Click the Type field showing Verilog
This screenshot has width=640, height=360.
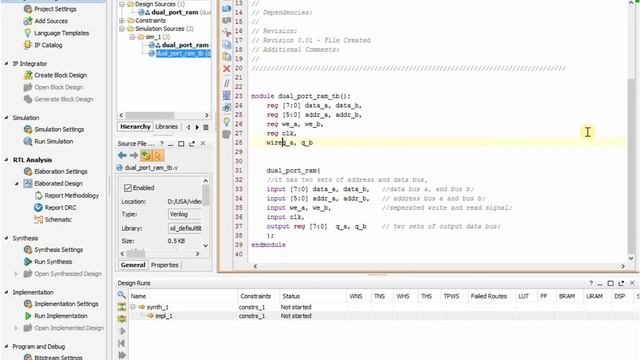coord(185,214)
